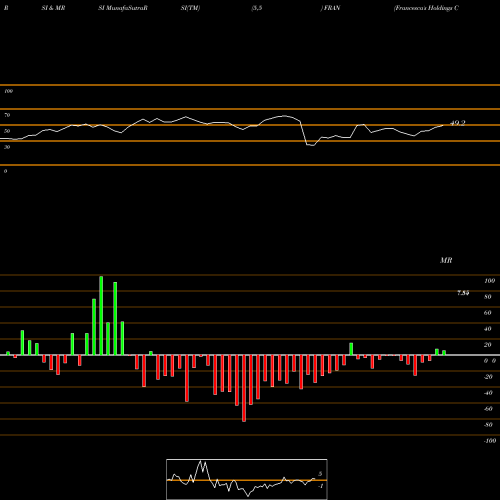Click the 20 label on the MR axis
This screenshot has width=500, height=500.
coord(488,345)
